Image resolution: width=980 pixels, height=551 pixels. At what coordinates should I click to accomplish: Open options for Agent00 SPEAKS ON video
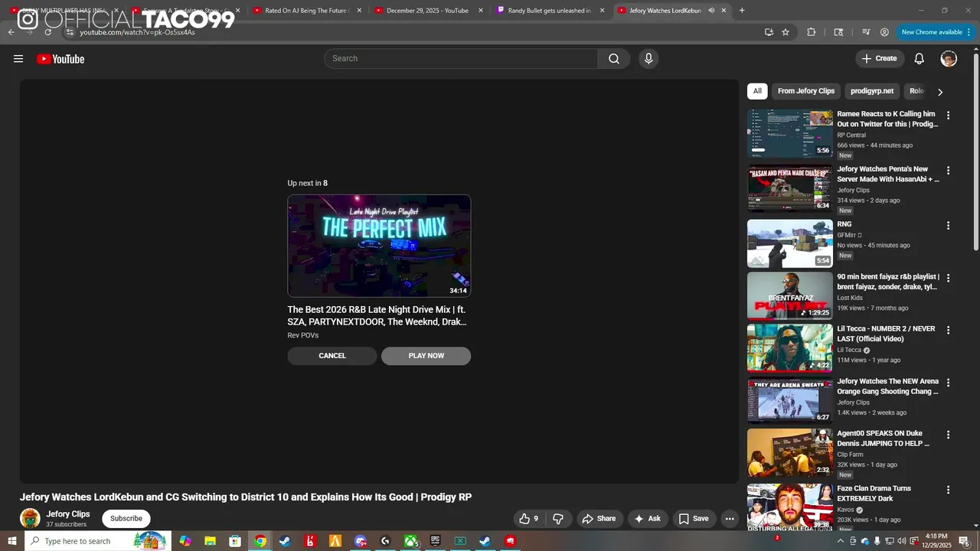(948, 435)
